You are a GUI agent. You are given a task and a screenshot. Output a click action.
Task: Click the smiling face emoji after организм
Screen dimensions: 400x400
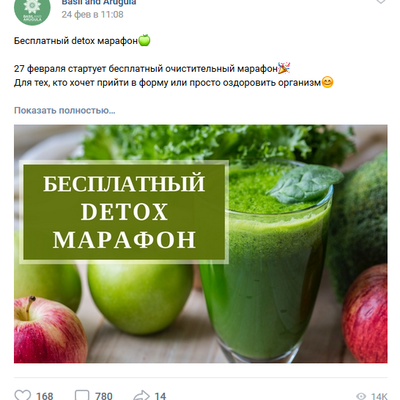point(327,82)
